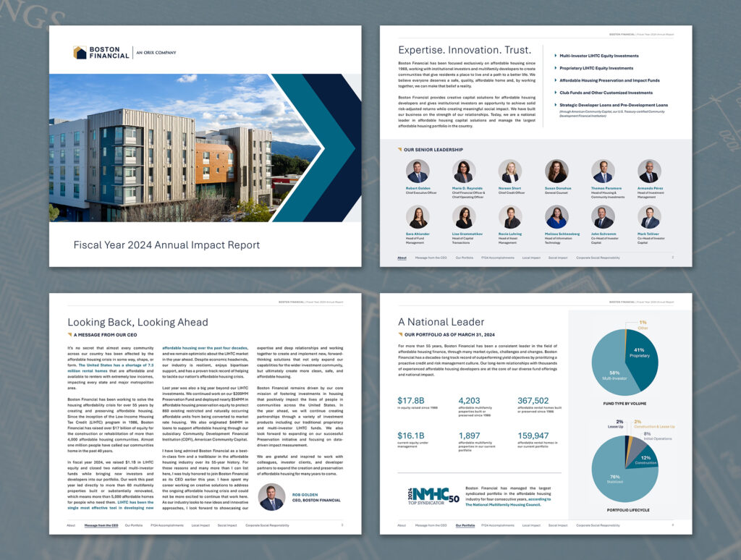This screenshot has width=741, height=560.
Task: Click the 8% Initial Operations chart label
Action: [x=657, y=436]
